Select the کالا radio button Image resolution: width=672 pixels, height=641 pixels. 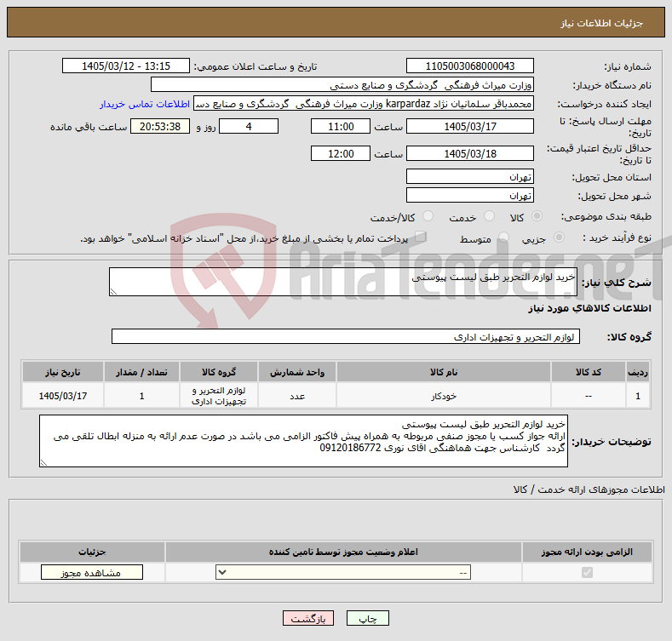[537, 216]
